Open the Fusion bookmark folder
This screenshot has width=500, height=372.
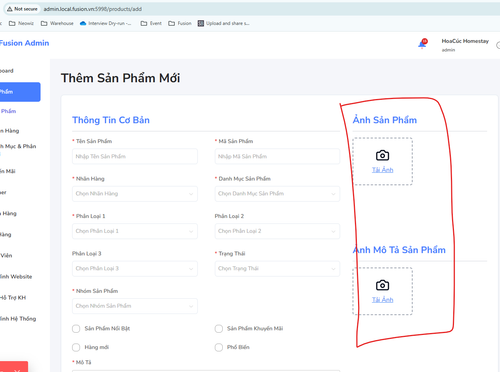[180, 23]
